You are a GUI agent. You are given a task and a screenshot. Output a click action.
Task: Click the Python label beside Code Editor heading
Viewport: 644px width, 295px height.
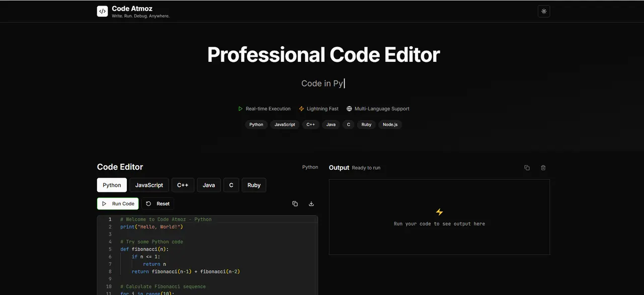tap(310, 167)
